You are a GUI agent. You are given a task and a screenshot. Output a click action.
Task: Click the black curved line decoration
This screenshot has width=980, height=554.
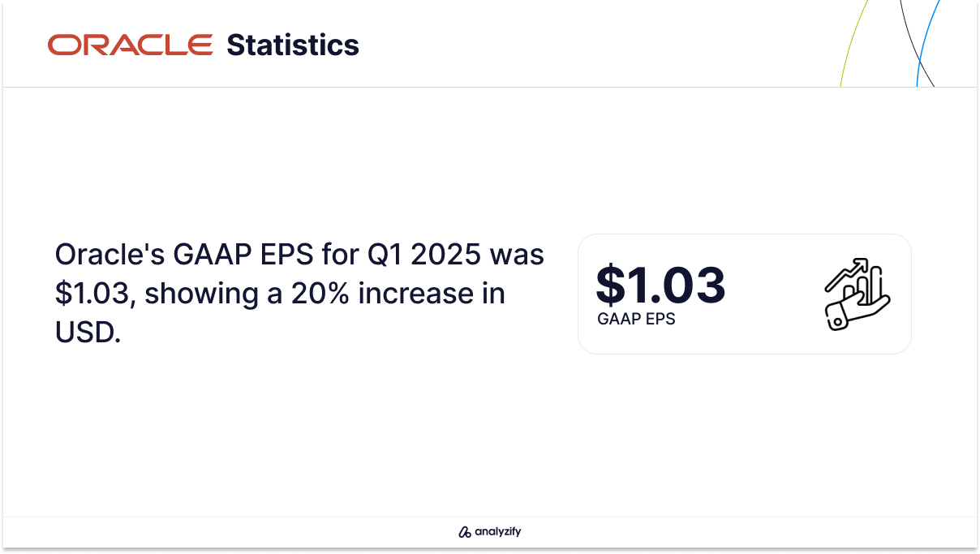click(914, 43)
